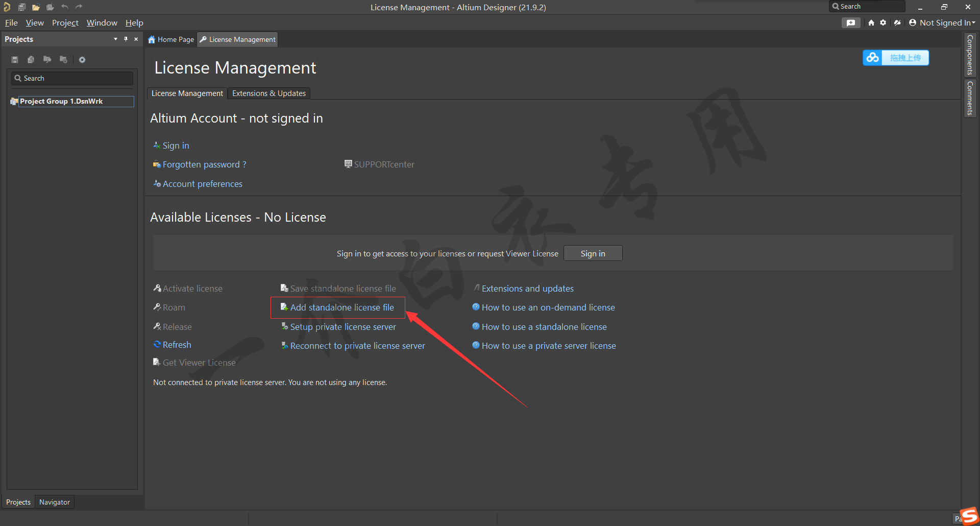
Task: Open Extensions and updates link
Action: pyautogui.click(x=527, y=289)
